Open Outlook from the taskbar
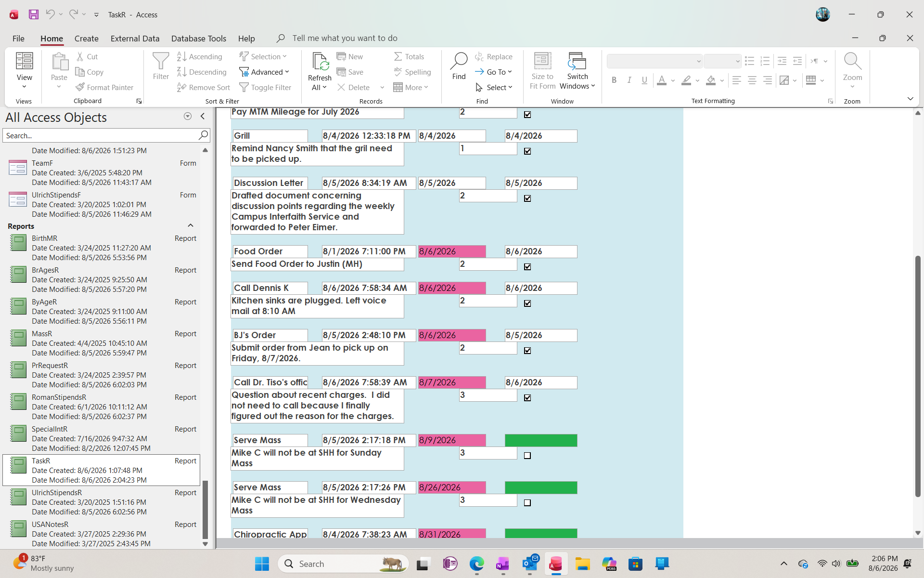The image size is (924, 578). 529,563
